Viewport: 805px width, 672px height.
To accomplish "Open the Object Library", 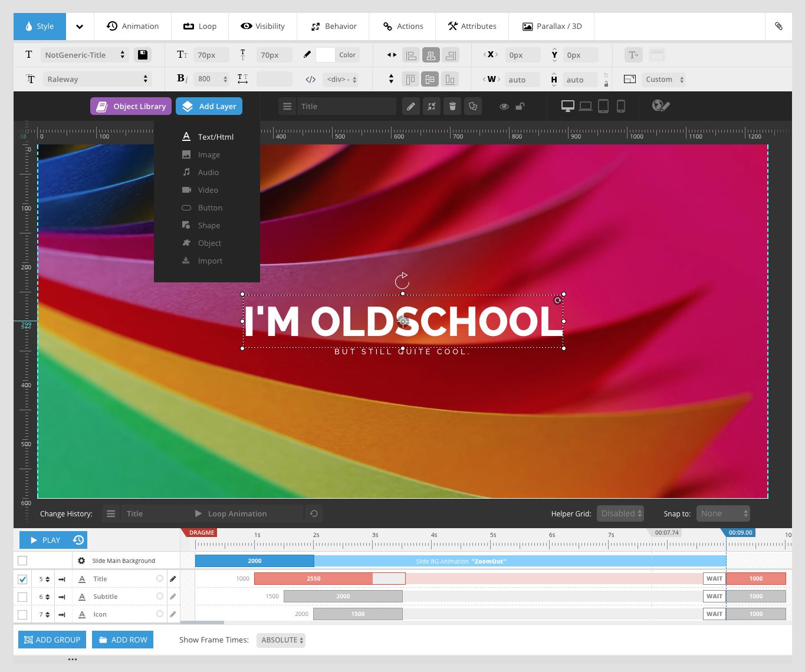I will [x=131, y=107].
